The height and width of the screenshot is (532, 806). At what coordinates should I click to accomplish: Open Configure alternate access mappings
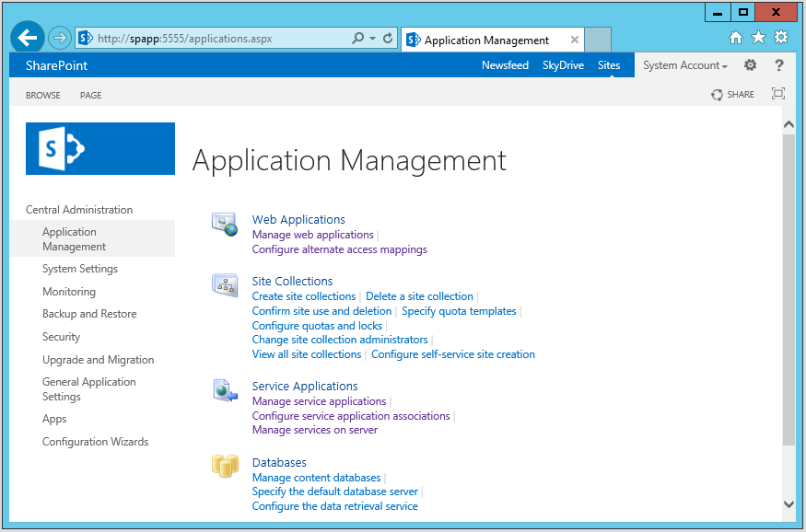coord(339,249)
